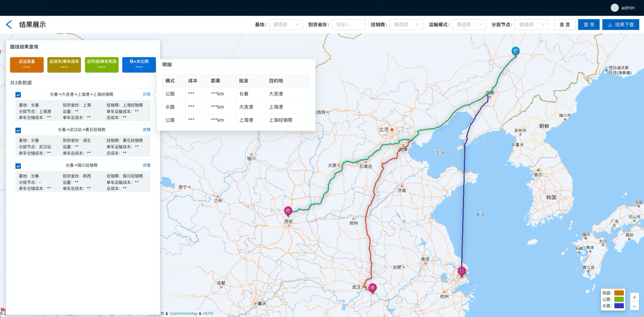Screen dimensions: 644x317
Task: Click the admin avatar circle
Action: click(615, 8)
